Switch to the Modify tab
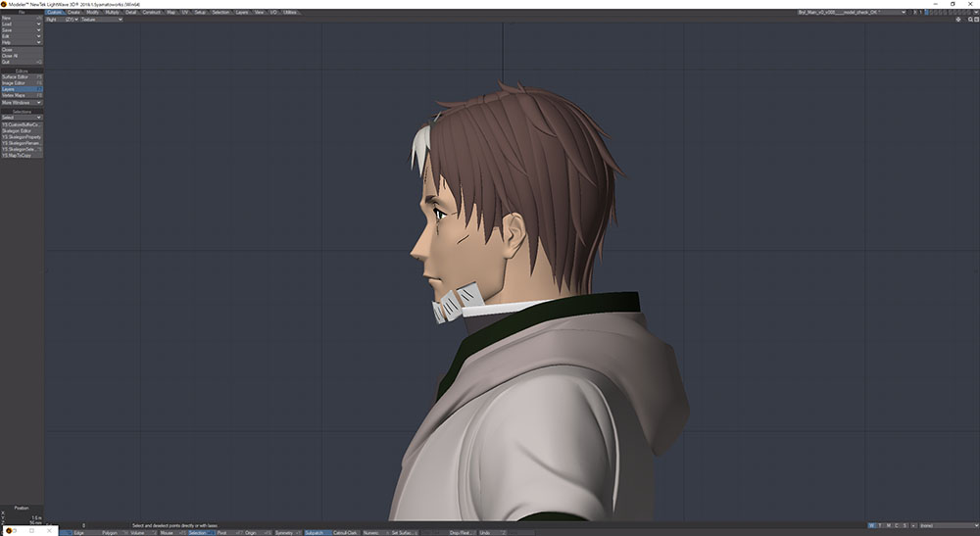The height and width of the screenshot is (536, 980). 92,12
